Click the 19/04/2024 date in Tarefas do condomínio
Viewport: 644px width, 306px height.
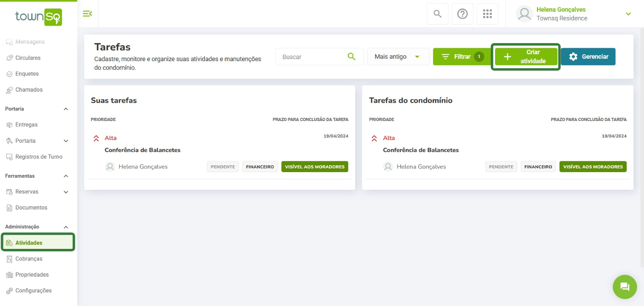tap(614, 136)
